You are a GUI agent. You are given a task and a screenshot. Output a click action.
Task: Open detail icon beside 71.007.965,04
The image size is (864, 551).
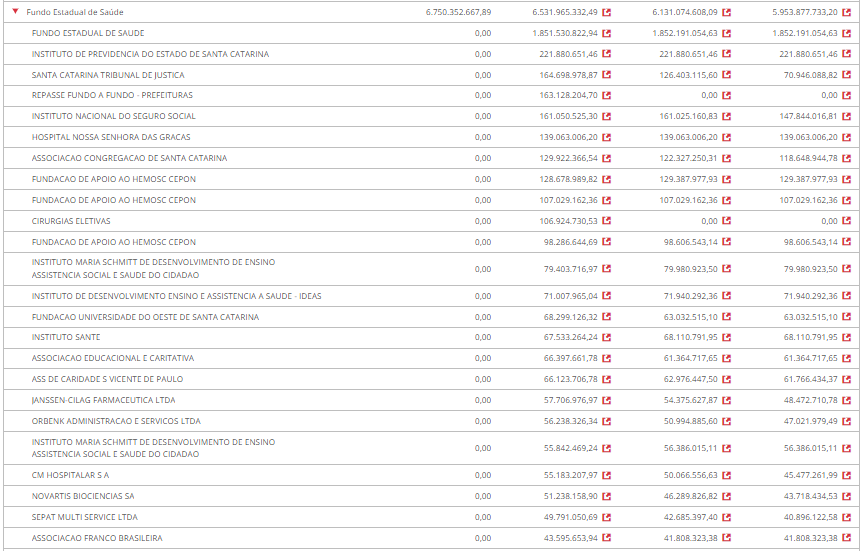coord(607,296)
